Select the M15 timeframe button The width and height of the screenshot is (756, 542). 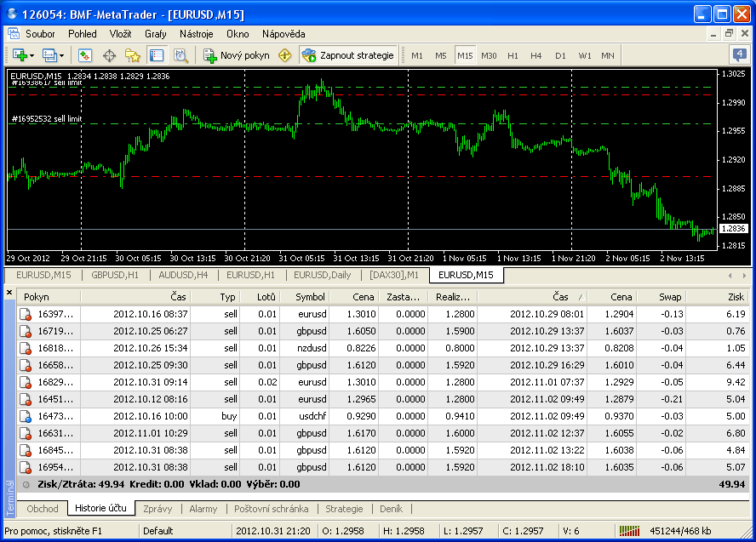[x=465, y=56]
